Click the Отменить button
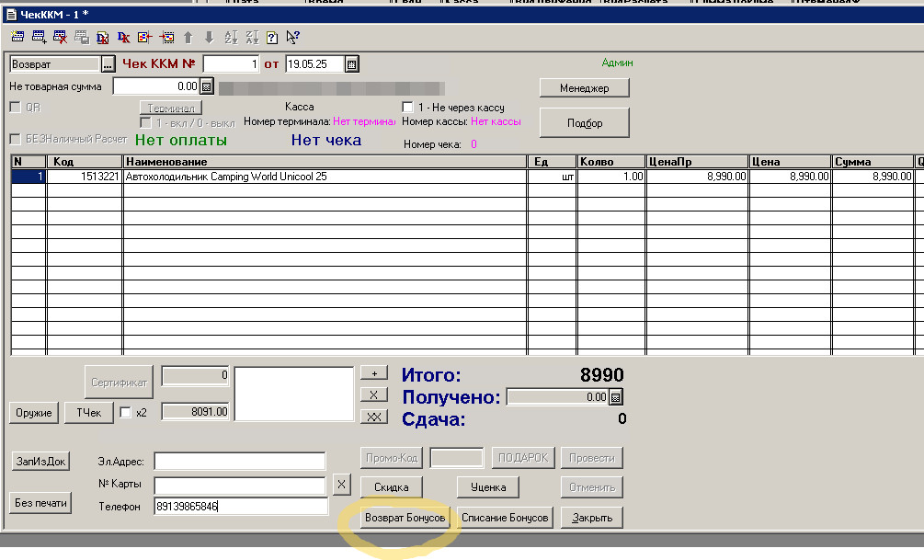 [x=592, y=487]
